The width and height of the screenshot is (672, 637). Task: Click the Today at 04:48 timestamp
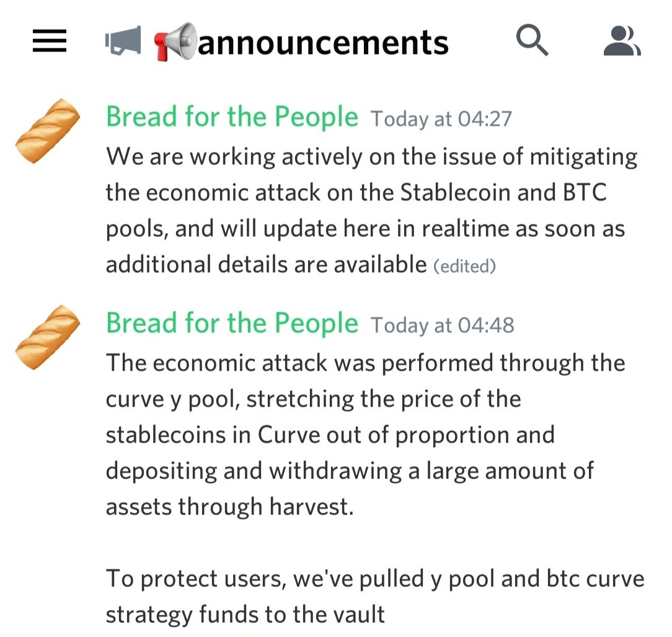coord(442,325)
